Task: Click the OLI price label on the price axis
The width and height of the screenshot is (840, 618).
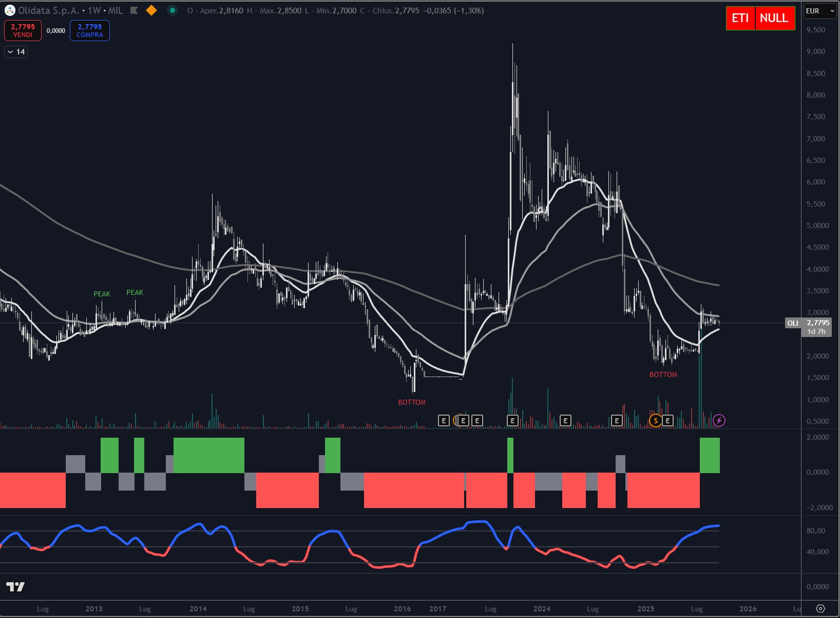Action: click(x=793, y=323)
